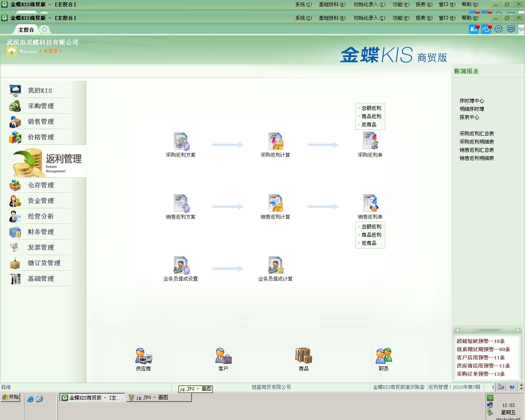Choose 返商品 under 销售返利单
The height and width of the screenshot is (420, 525).
[x=369, y=243]
